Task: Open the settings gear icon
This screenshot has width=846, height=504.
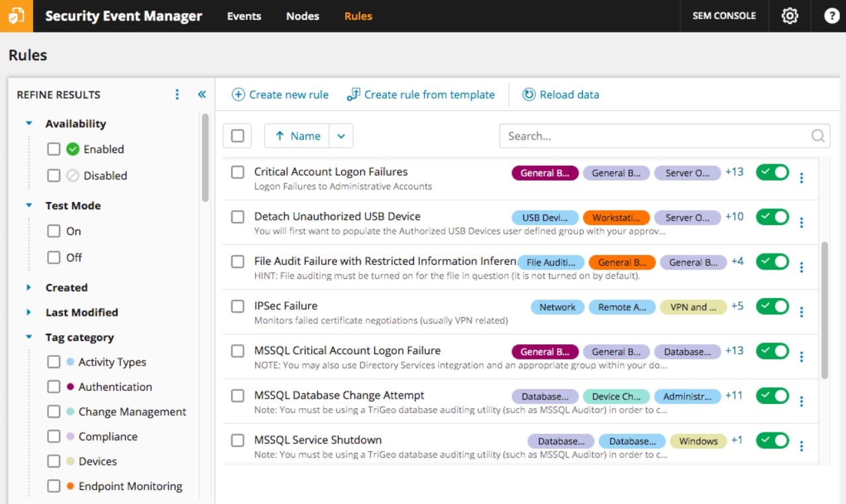Action: point(790,16)
